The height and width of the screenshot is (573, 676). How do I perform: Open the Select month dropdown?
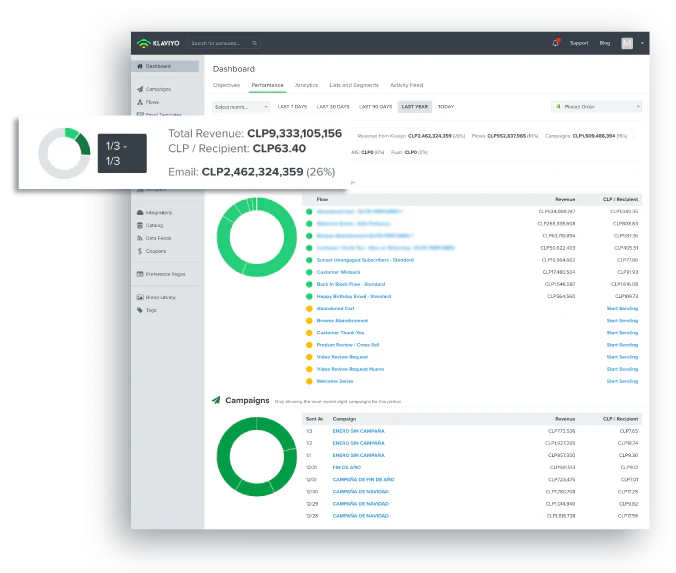241,106
